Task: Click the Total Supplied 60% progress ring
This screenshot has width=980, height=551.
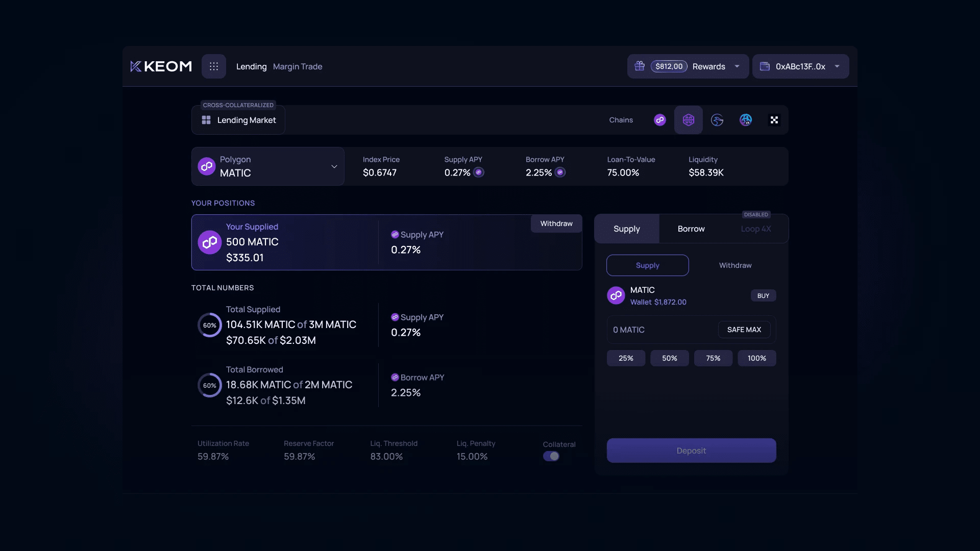Action: tap(210, 325)
